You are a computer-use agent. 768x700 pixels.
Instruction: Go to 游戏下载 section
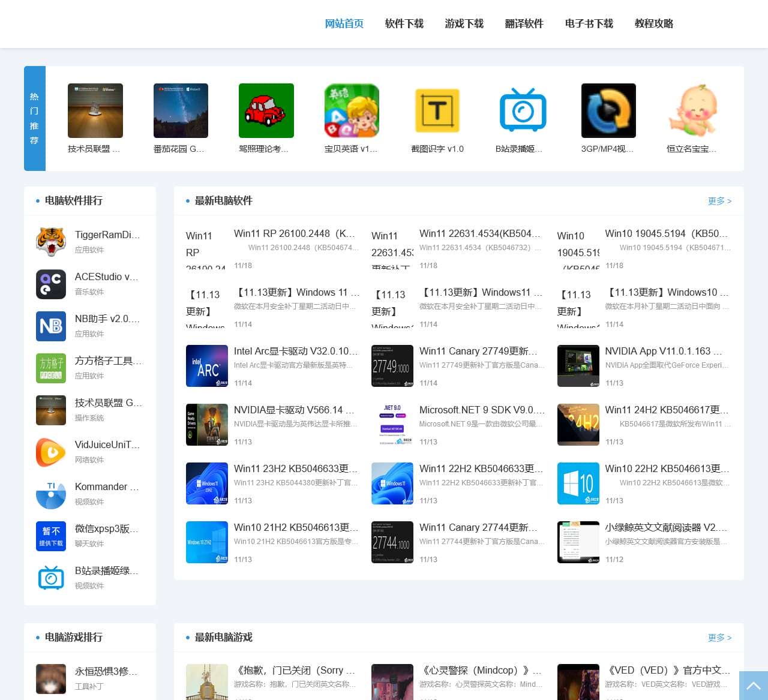(x=464, y=23)
